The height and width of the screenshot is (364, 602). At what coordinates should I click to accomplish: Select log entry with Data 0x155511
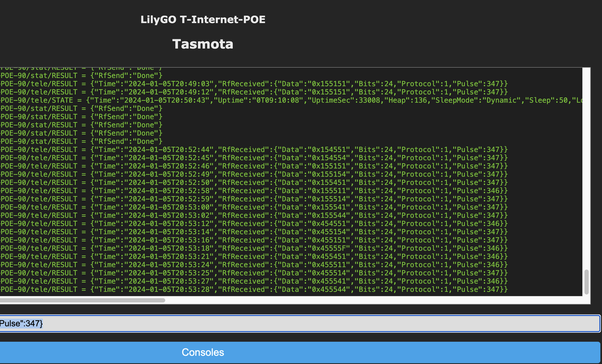254,191
